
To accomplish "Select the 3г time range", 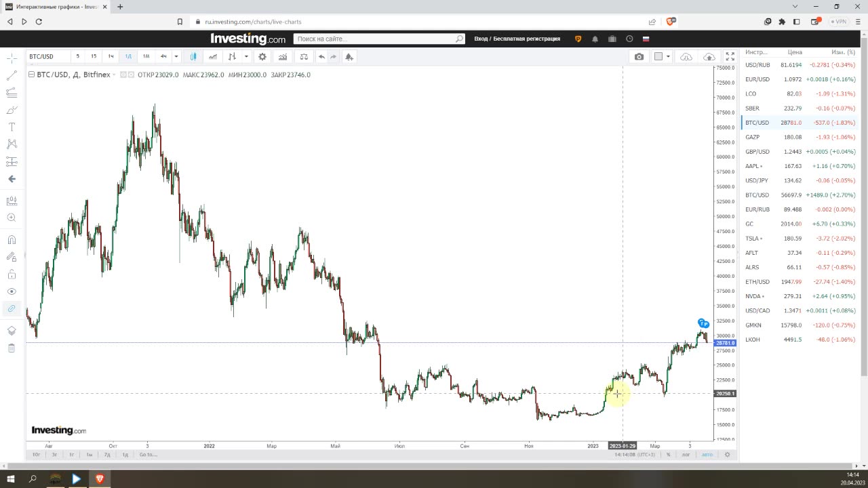I will click(x=55, y=454).
